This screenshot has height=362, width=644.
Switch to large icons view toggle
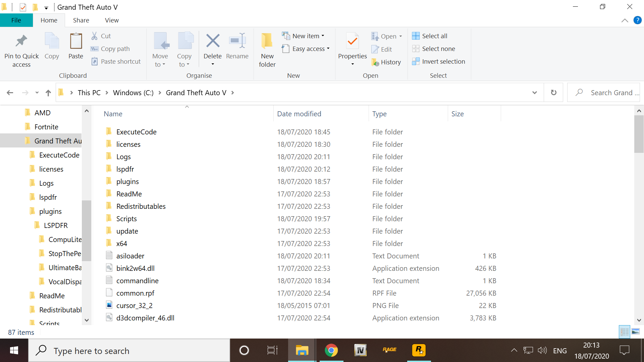[636, 332]
